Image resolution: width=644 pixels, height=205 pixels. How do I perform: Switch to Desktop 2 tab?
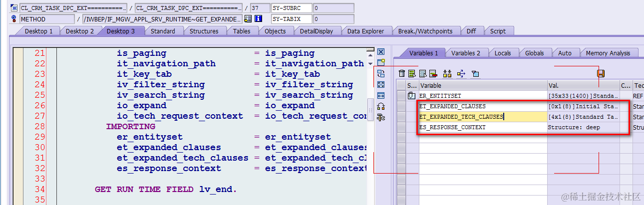pyautogui.click(x=79, y=31)
